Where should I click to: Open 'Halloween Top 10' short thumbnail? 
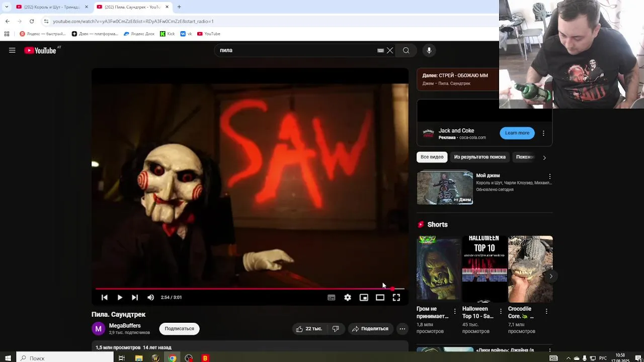(485, 269)
